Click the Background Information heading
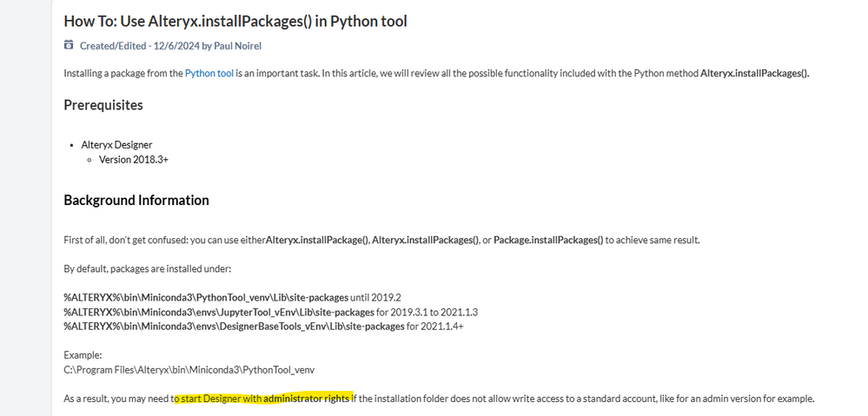The width and height of the screenshot is (868, 416). pyautogui.click(x=136, y=200)
